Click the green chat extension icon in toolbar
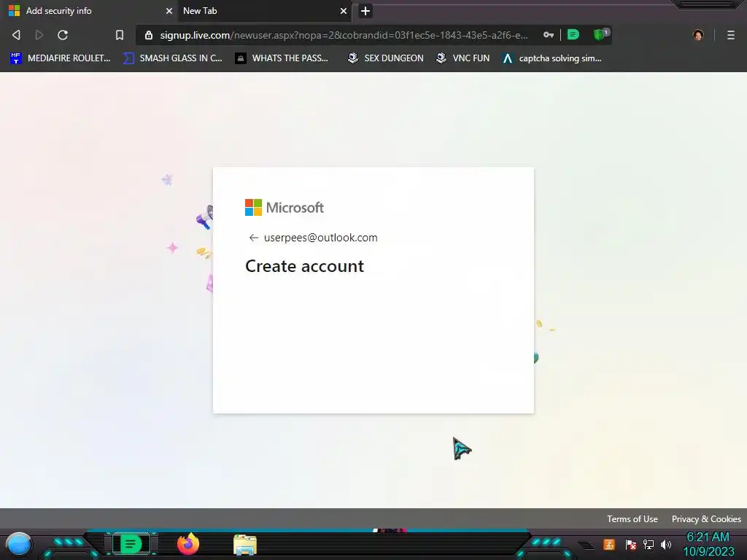The height and width of the screenshot is (560, 747). [x=573, y=35]
